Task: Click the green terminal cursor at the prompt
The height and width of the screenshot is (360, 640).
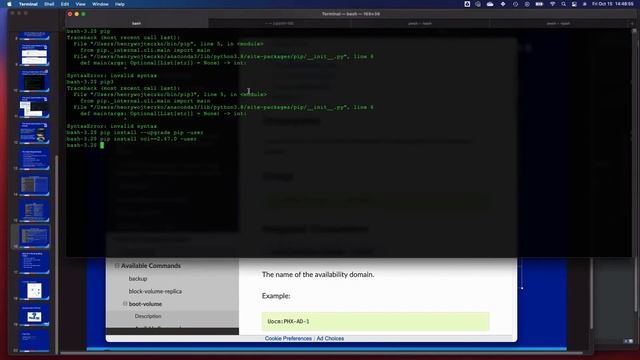Action: click(x=102, y=145)
